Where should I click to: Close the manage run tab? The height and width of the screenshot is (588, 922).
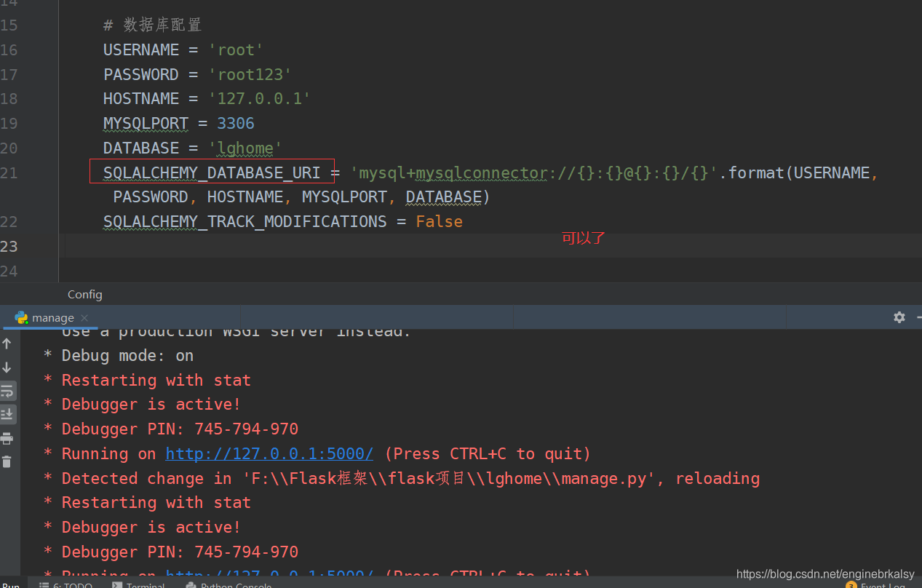pos(84,318)
